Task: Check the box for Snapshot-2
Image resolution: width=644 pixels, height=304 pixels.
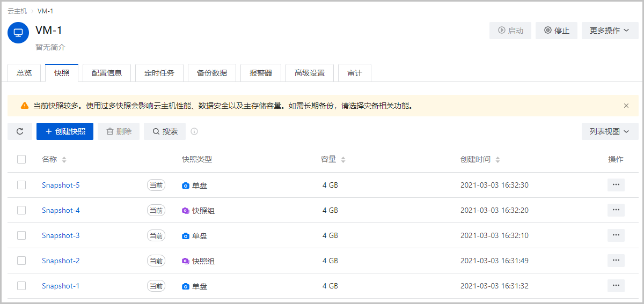Action: pos(21,261)
